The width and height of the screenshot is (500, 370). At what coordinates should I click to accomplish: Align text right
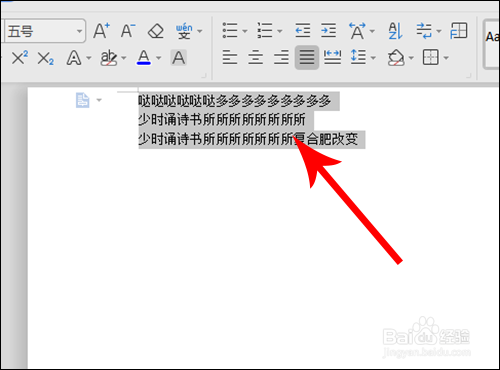[281, 58]
